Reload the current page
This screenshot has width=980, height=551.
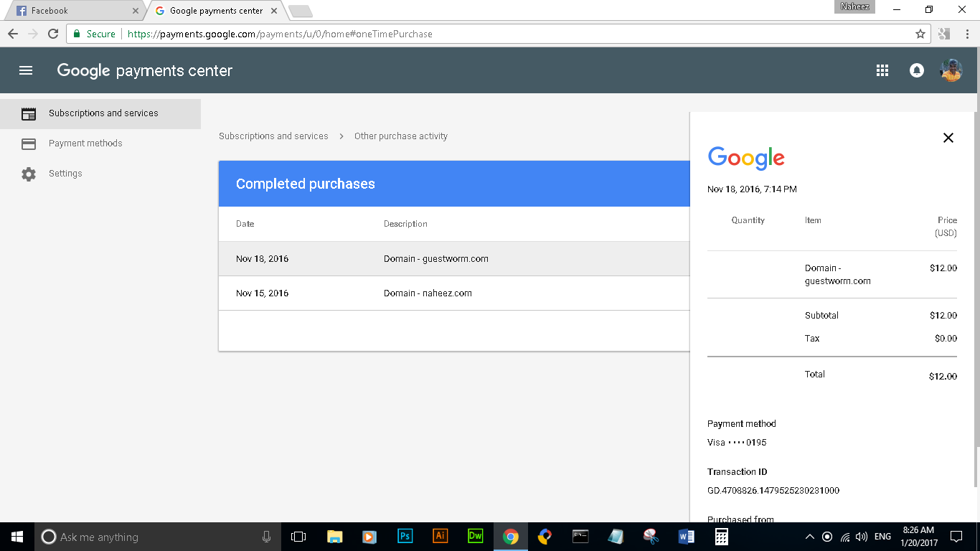53,34
